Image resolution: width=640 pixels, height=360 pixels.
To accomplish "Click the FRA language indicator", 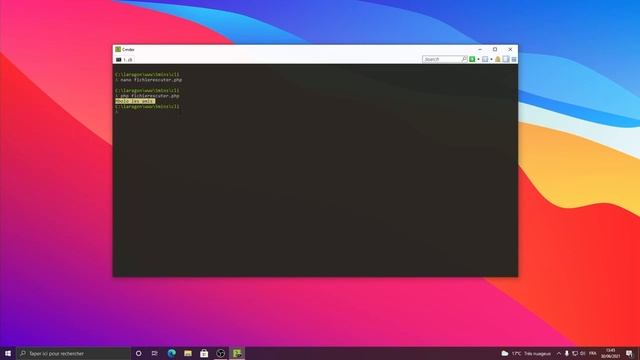I will 593,353.
